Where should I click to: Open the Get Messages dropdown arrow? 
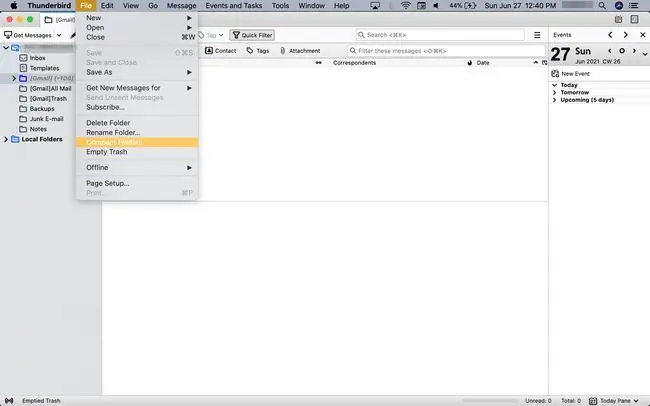click(x=59, y=35)
